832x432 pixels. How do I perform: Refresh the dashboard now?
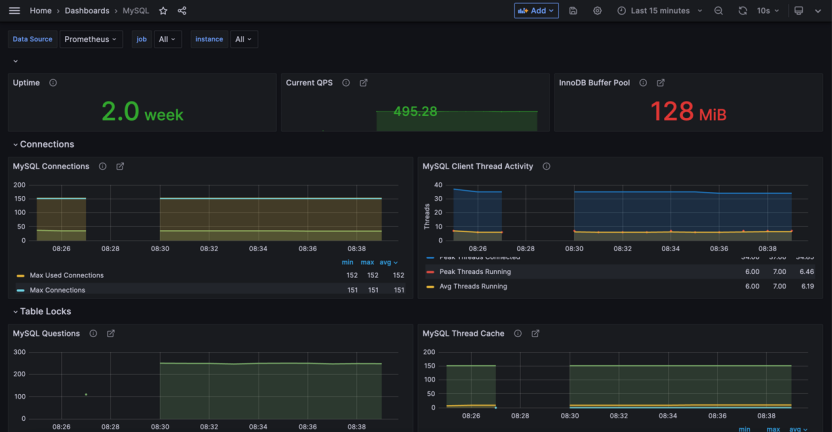pos(743,11)
